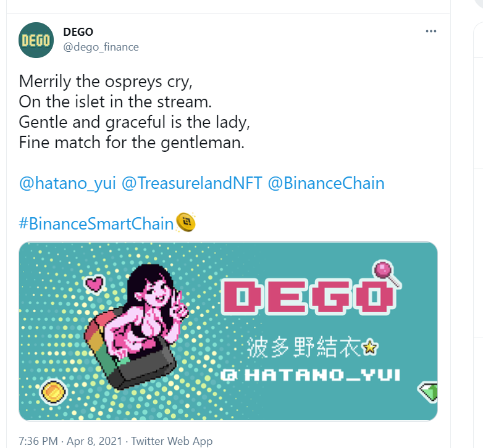Image resolution: width=483 pixels, height=448 pixels.
Task: Click the @dego_finance handle
Action: coord(101,47)
